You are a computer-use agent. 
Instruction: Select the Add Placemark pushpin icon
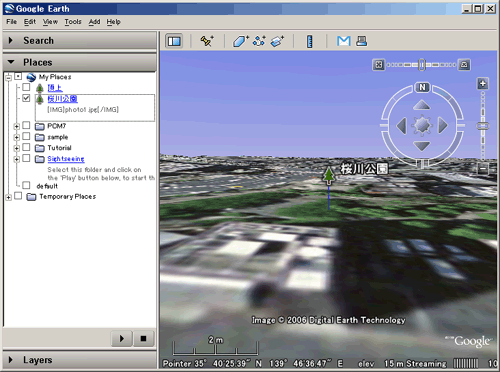(x=207, y=41)
